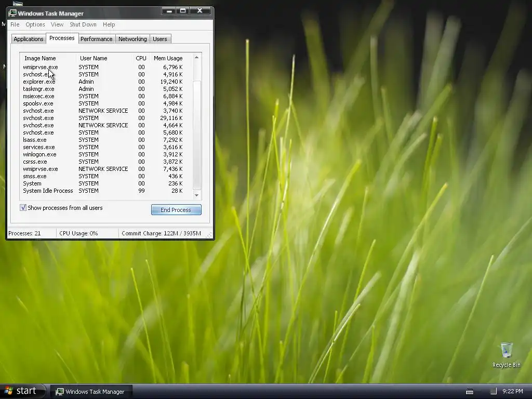Open the File menu
Image resolution: width=532 pixels, height=399 pixels.
coord(15,24)
